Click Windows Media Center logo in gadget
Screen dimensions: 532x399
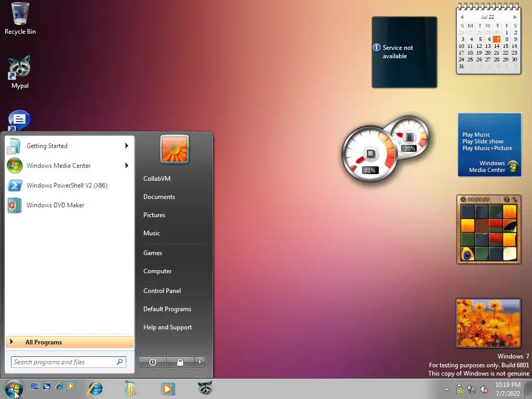pos(513,166)
